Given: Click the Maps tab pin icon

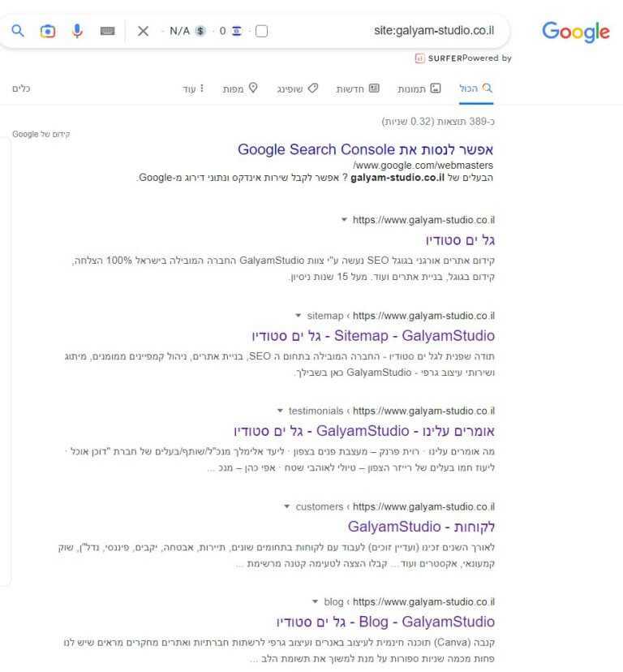Looking at the screenshot, I should pyautogui.click(x=253, y=88).
